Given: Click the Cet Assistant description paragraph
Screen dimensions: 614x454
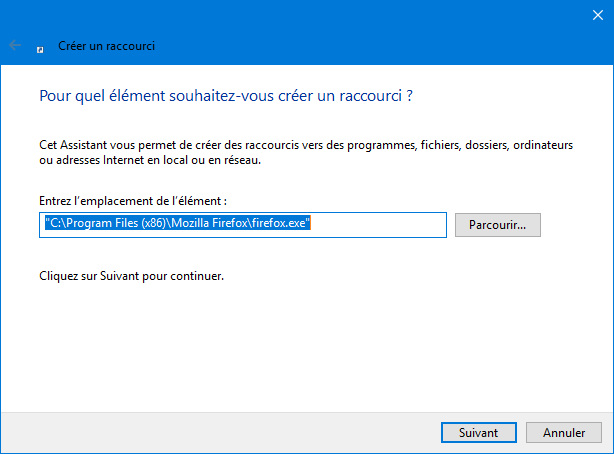Looking at the screenshot, I should click(306, 152).
